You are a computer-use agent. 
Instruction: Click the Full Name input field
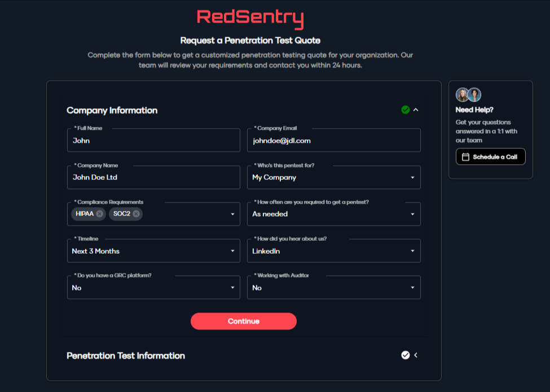[x=153, y=140]
